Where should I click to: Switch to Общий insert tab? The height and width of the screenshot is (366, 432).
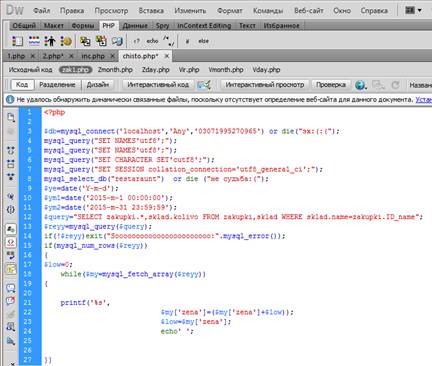23,26
